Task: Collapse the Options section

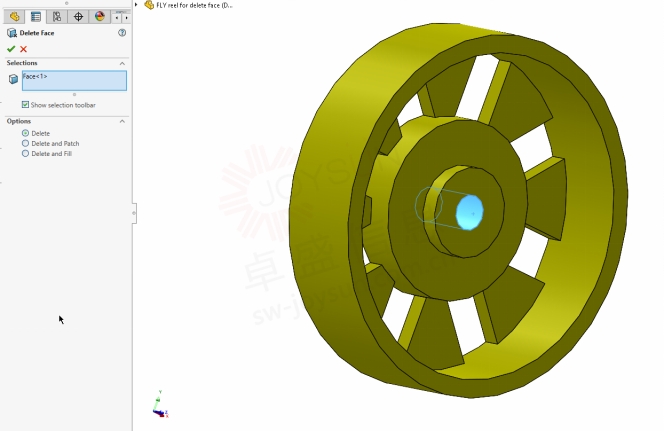Action: [122, 121]
